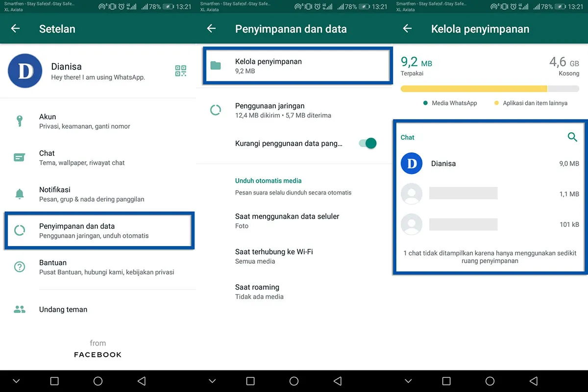Open Akun settings via the key icon
This screenshot has width=588, height=392.
20,121
